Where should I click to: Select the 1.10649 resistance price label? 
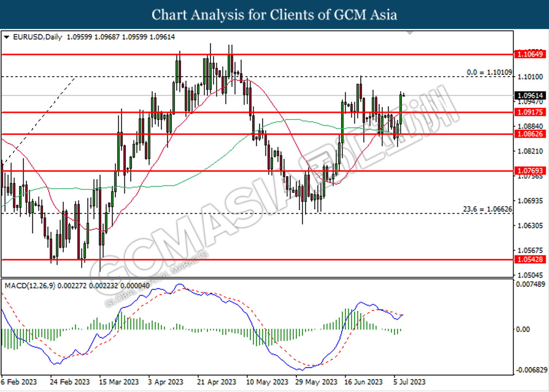click(x=530, y=54)
